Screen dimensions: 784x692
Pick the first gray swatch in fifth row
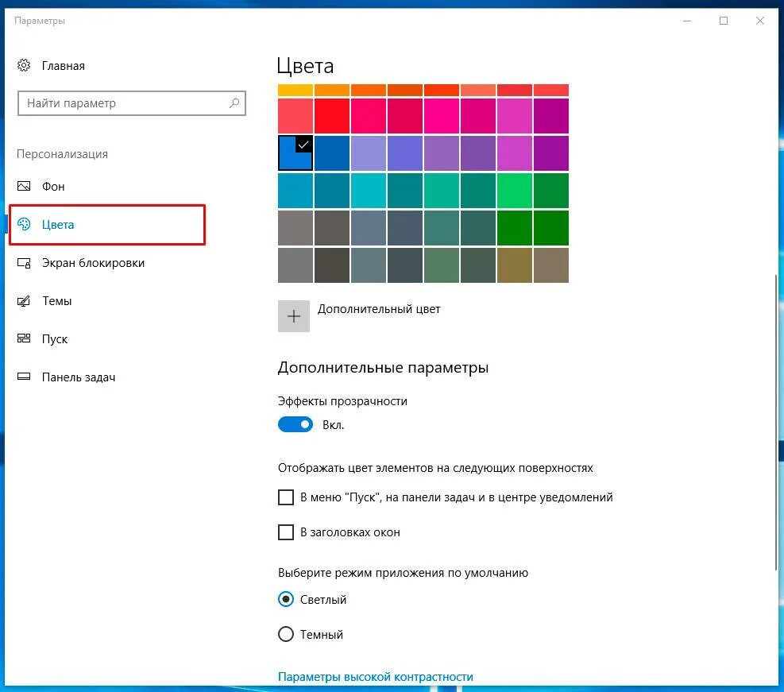coord(295,228)
